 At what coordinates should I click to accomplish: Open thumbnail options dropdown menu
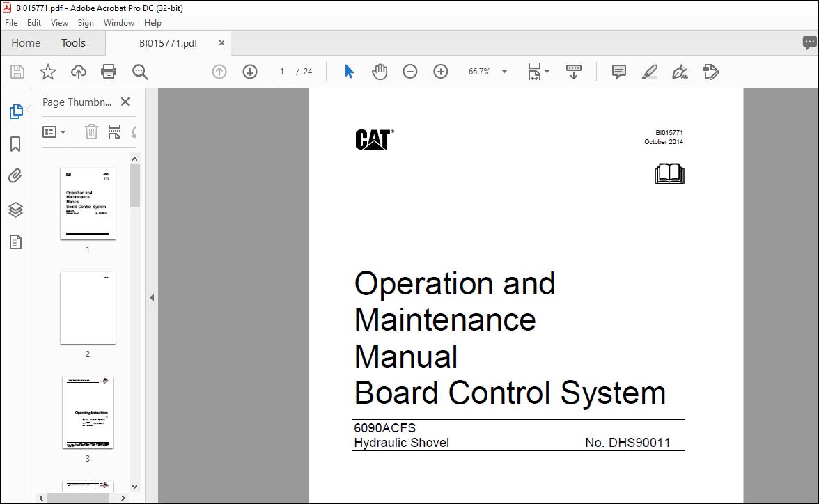tap(54, 132)
